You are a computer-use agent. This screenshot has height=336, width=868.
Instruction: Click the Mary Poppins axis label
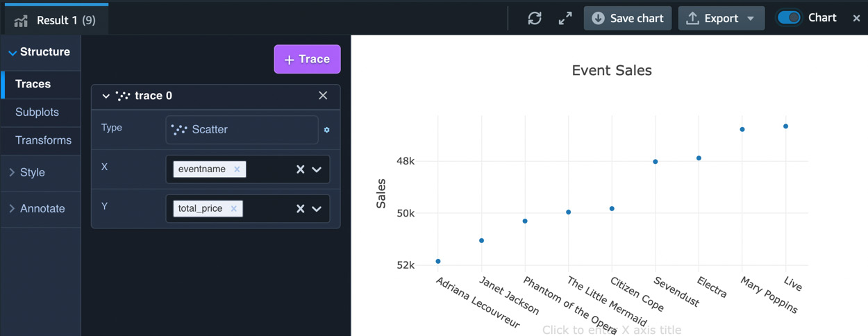pyautogui.click(x=769, y=294)
